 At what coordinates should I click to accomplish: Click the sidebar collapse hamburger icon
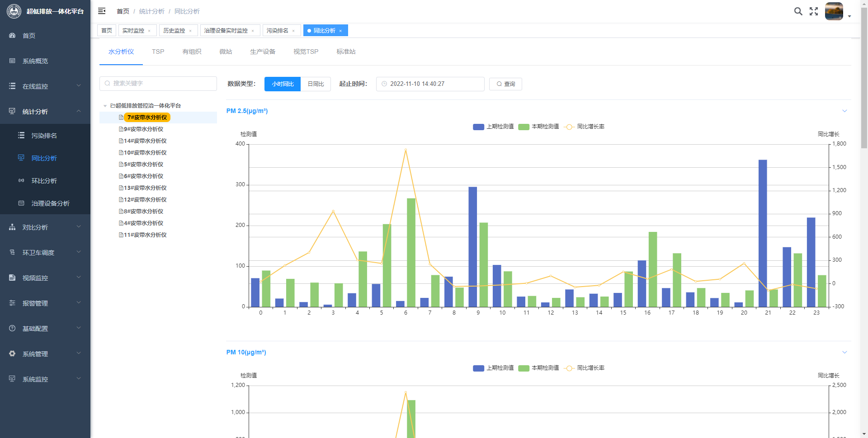[x=102, y=11]
